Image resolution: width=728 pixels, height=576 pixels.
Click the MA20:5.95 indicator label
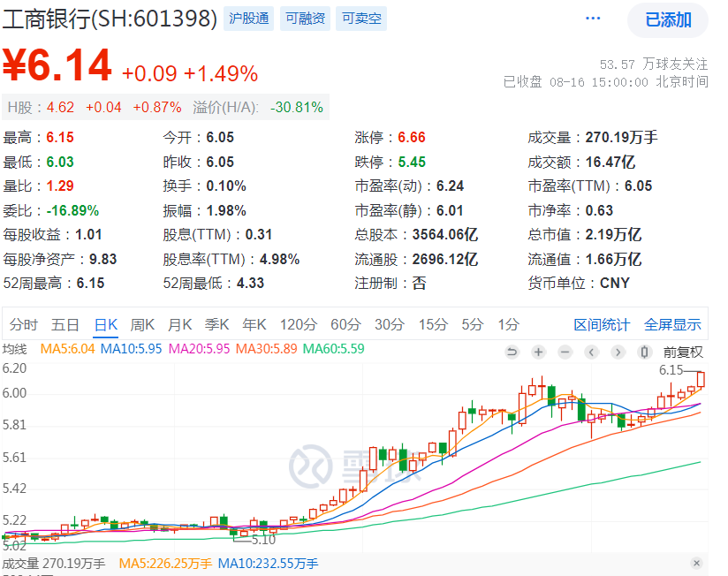[x=199, y=349]
